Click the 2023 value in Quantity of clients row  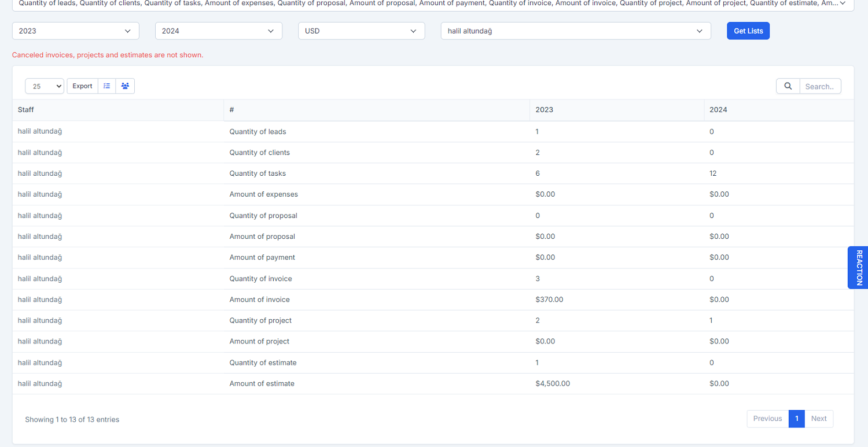coord(538,153)
